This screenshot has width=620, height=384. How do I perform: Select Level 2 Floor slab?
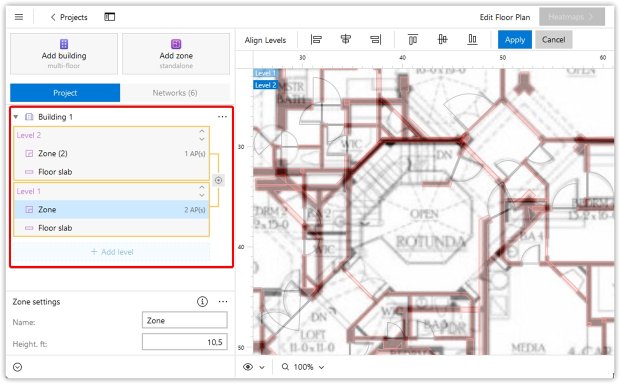pos(112,172)
